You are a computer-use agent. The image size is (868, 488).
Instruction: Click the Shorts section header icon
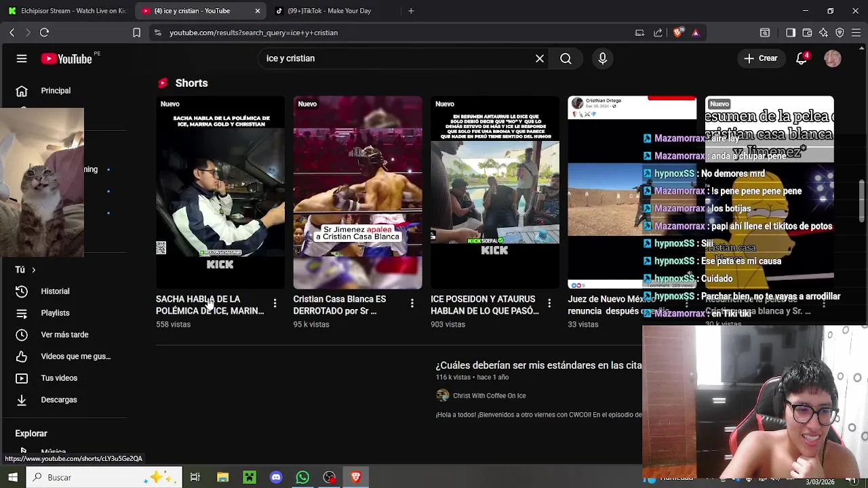point(163,83)
